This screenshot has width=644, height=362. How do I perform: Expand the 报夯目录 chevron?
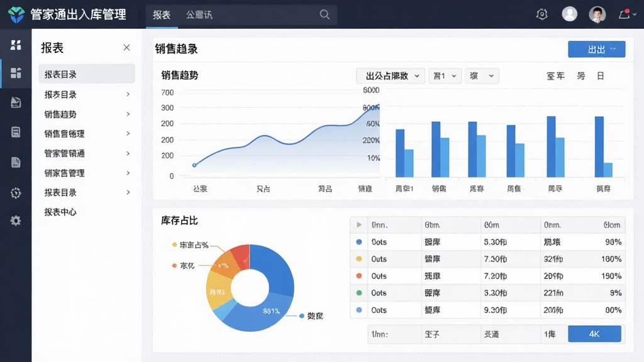(x=128, y=94)
